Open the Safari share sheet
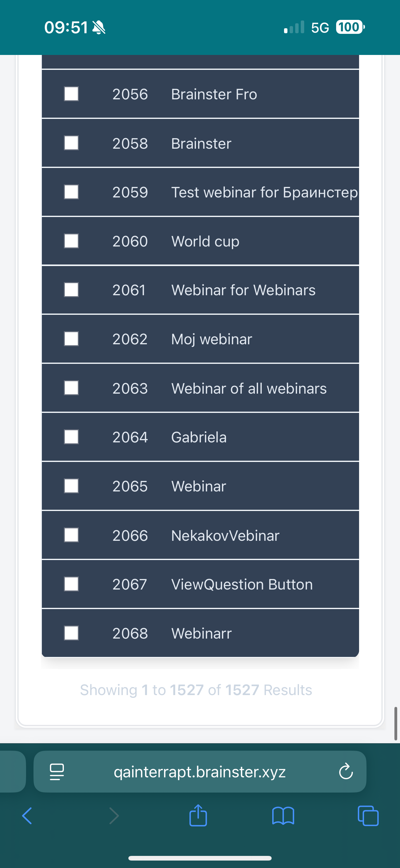The width and height of the screenshot is (400, 868). pos(198,815)
